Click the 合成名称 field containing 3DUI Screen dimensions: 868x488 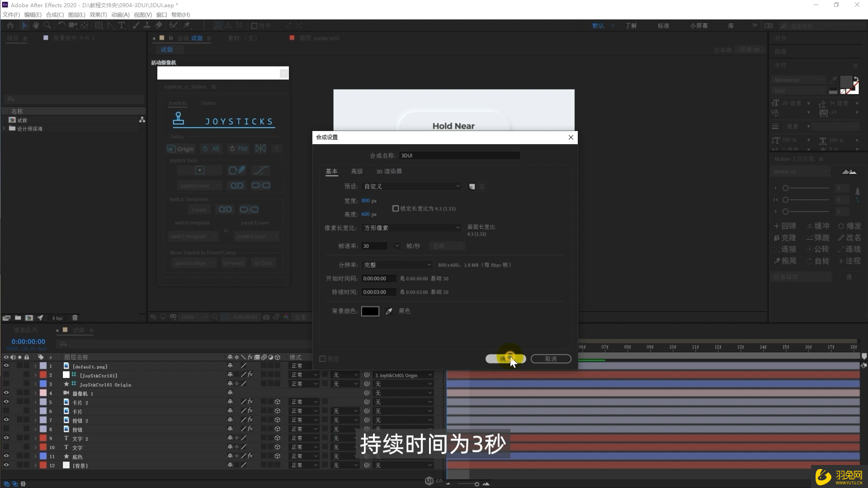[x=459, y=155]
